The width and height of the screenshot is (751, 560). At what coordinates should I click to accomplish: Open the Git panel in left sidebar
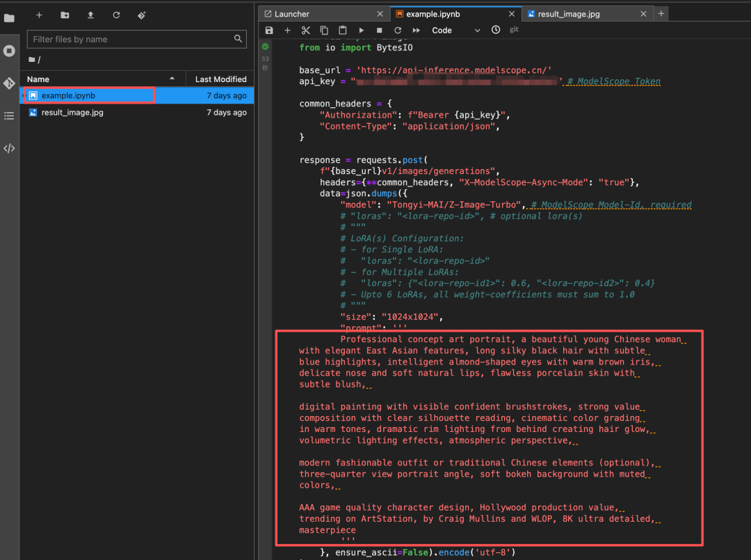tap(9, 83)
